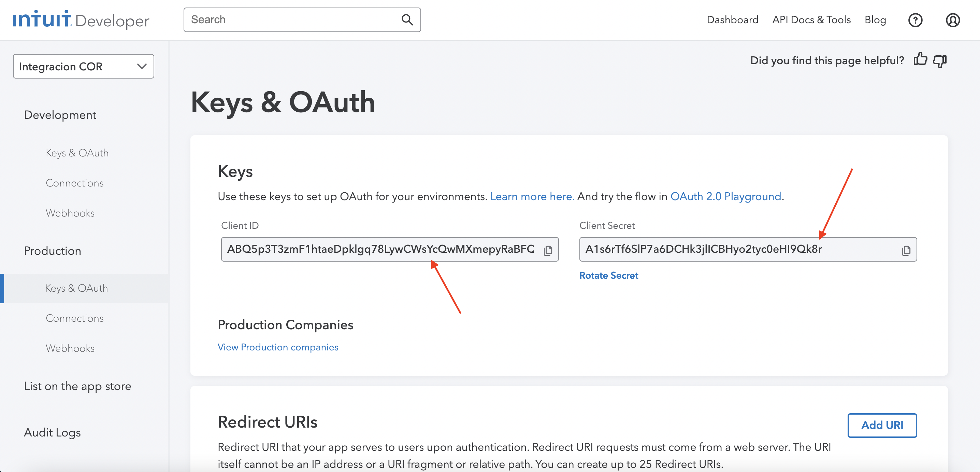Click the Rotate Secret link

click(608, 275)
